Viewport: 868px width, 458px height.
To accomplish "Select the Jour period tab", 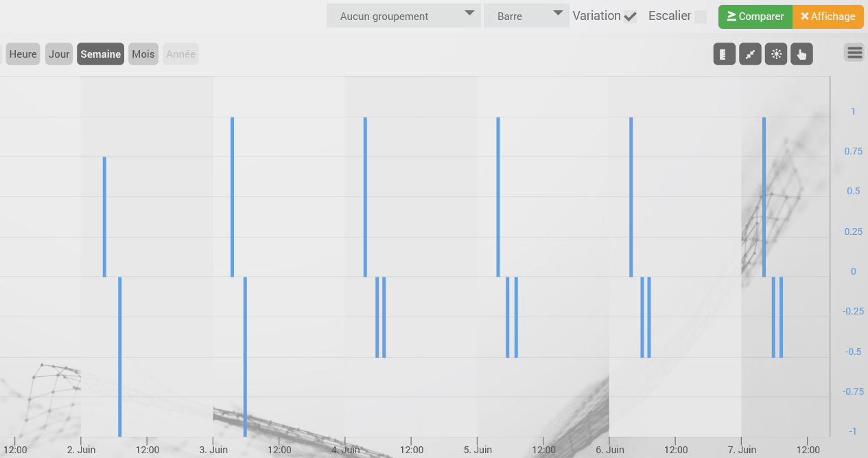I will [x=59, y=54].
